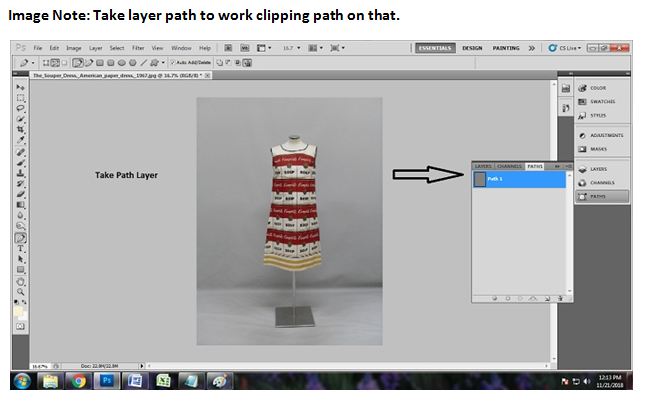Image resolution: width=648 pixels, height=401 pixels.
Task: Swap foreground and background colors
Action: (24, 302)
